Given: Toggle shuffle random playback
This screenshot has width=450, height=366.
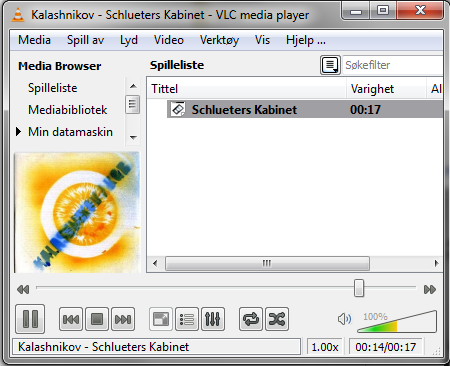Looking at the screenshot, I should (x=277, y=319).
